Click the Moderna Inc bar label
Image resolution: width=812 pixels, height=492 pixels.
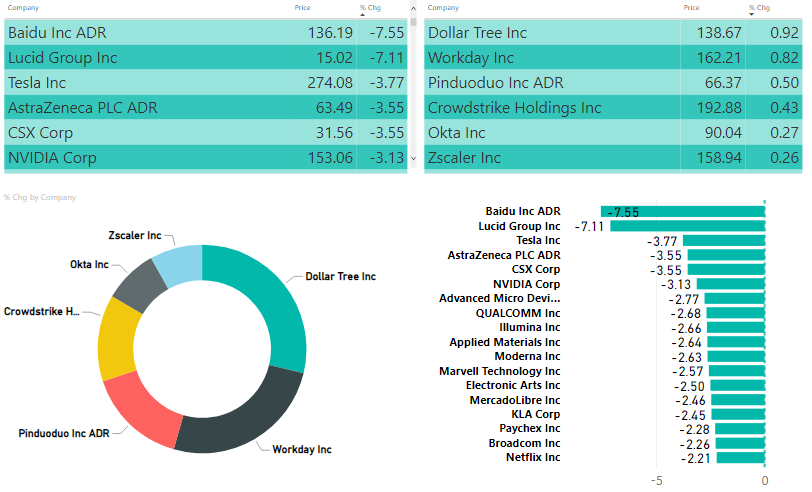click(x=527, y=356)
